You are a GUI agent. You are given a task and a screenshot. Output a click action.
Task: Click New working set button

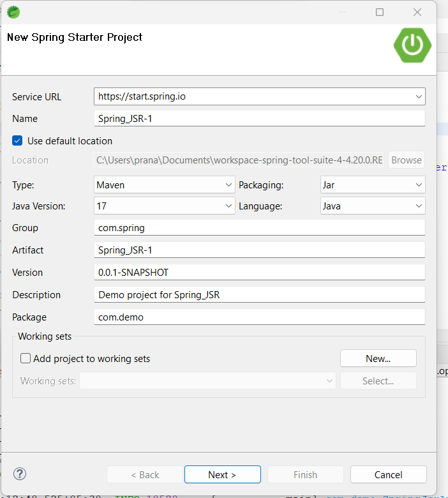pyautogui.click(x=378, y=358)
